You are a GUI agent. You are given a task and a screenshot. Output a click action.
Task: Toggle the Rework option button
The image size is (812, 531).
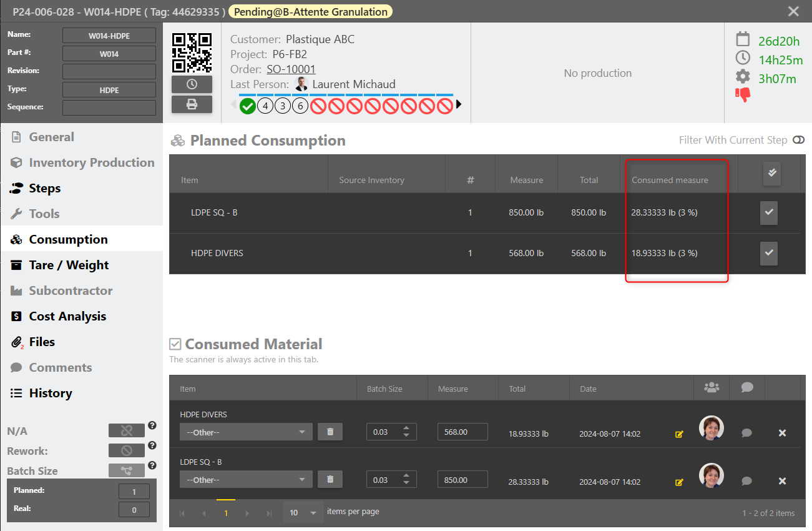tap(126, 450)
